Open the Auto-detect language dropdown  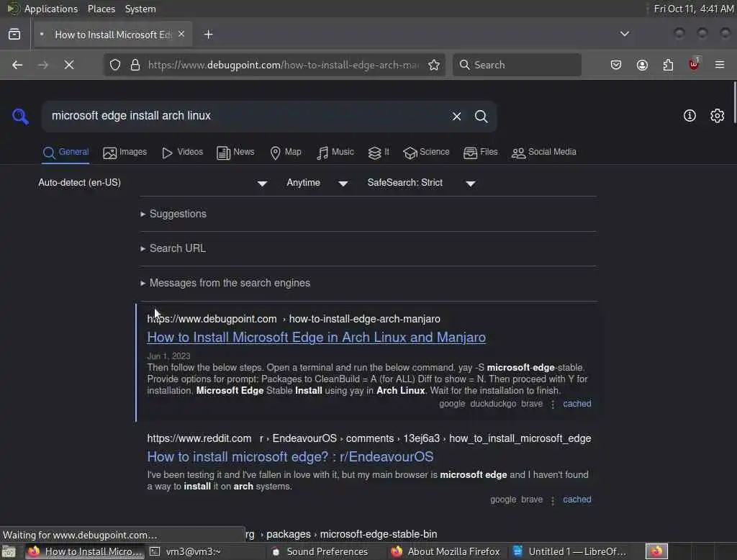(x=153, y=183)
